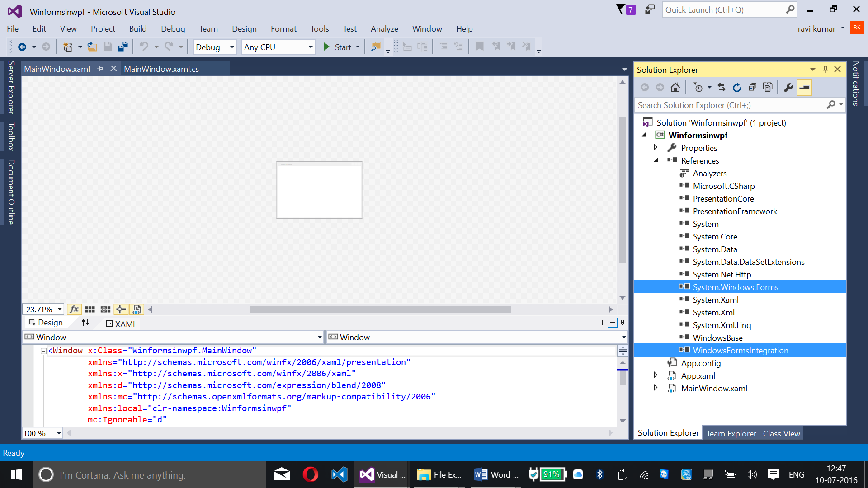Select WindowsFormsIntegration reference

tap(740, 350)
